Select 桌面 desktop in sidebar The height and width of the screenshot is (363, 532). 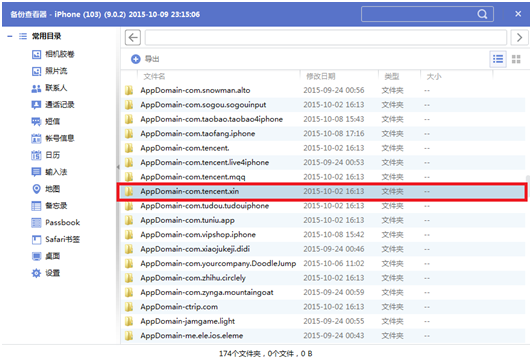(46, 256)
